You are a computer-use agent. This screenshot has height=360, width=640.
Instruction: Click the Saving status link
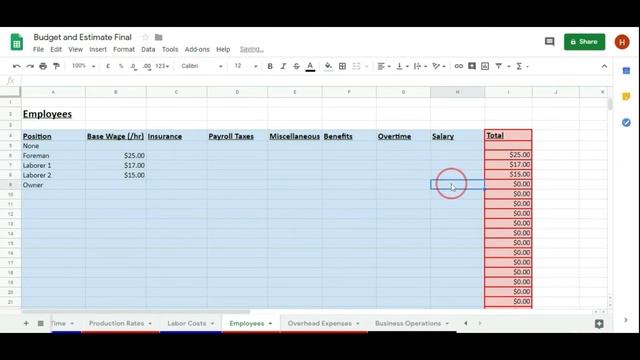(x=251, y=49)
